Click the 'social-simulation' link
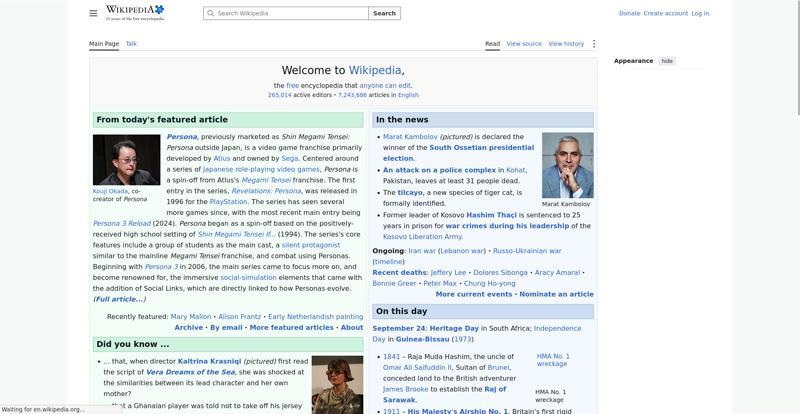 [x=248, y=277]
